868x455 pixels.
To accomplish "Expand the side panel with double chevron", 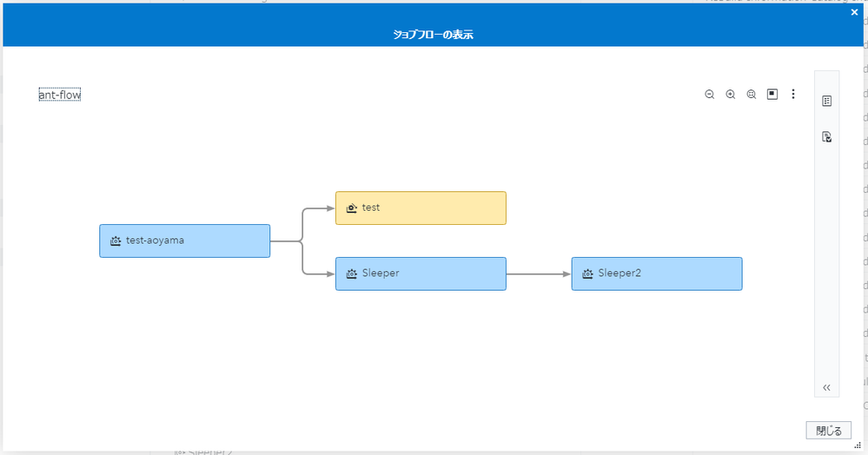I will [827, 387].
